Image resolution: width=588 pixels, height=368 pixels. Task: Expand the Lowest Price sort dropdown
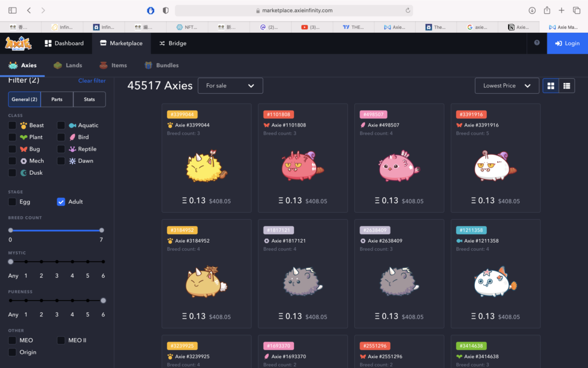[506, 86]
